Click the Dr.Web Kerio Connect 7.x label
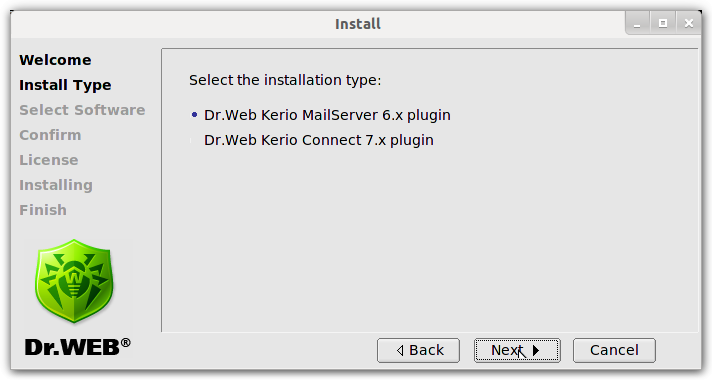The image size is (712, 380). 319,140
